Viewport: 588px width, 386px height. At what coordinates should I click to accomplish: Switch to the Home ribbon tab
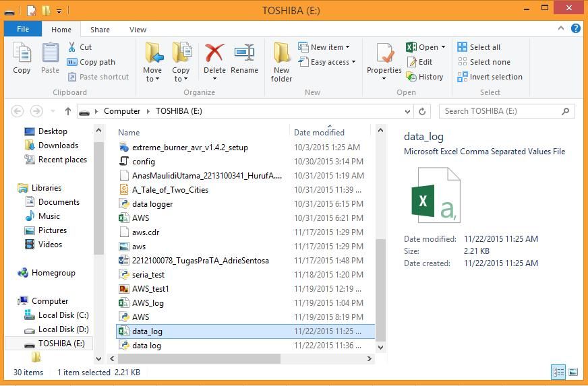[x=61, y=30]
